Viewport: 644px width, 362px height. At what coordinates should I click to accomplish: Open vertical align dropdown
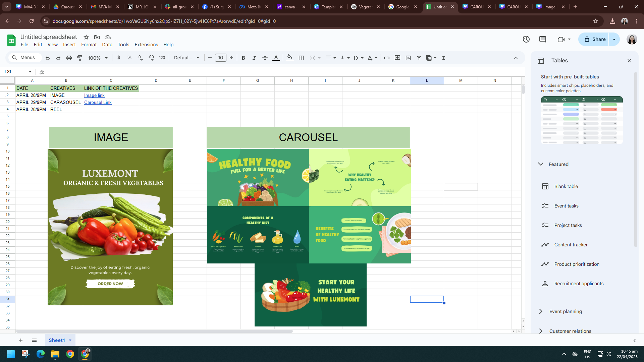pos(345,58)
